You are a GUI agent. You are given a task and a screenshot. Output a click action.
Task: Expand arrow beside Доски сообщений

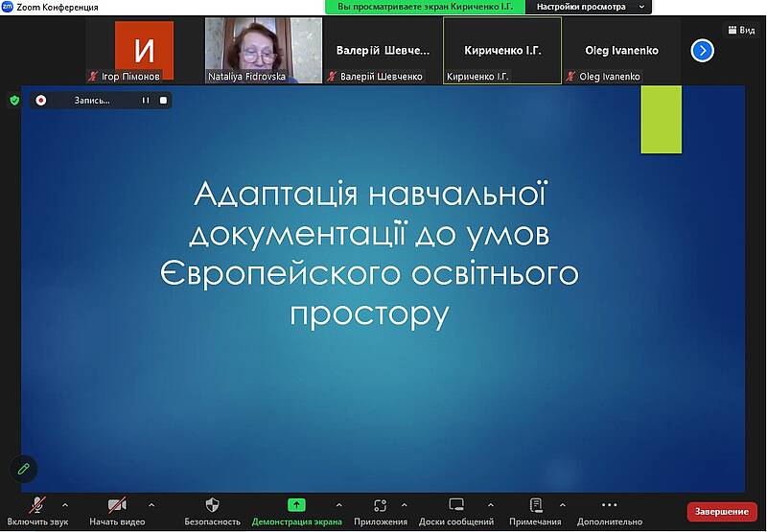pyautogui.click(x=491, y=505)
